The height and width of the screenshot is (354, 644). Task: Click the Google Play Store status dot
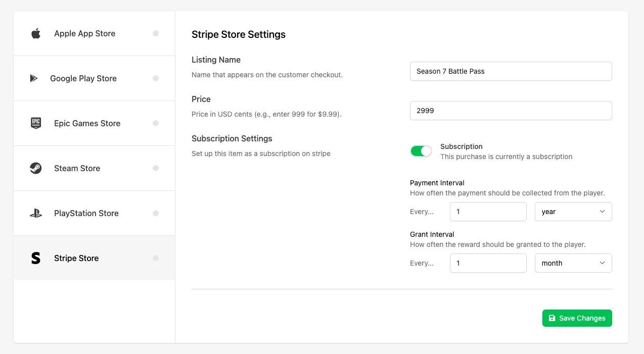tap(156, 78)
